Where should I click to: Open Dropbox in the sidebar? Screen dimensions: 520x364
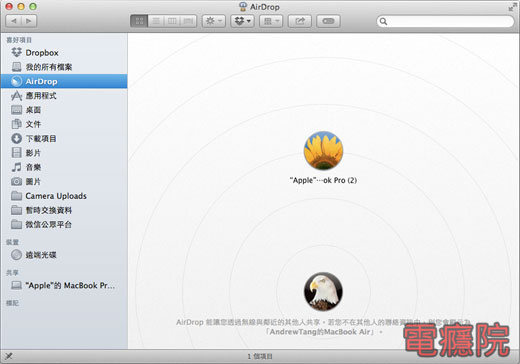tap(64, 53)
